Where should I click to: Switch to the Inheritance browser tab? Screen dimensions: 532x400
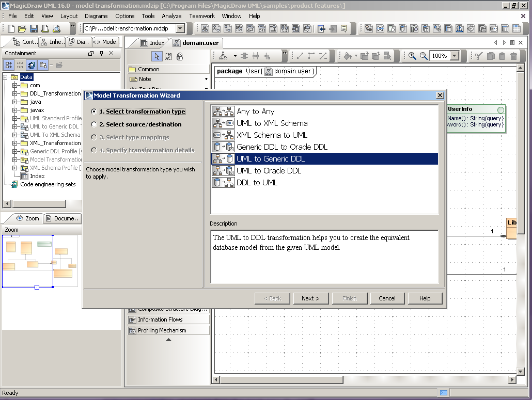(x=52, y=42)
